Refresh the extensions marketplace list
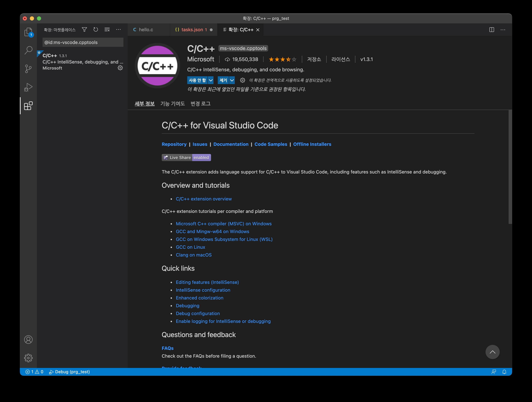 point(96,30)
